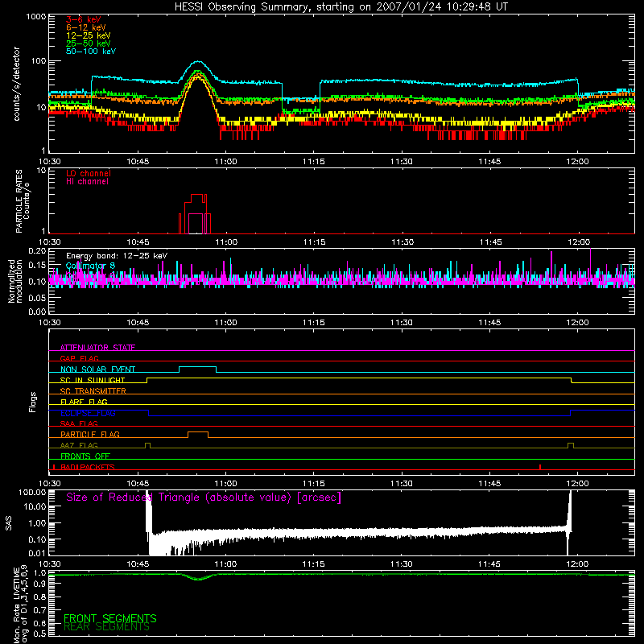
Task: Click the 'Energy band: 12-25 keV' text
Action: point(117,256)
